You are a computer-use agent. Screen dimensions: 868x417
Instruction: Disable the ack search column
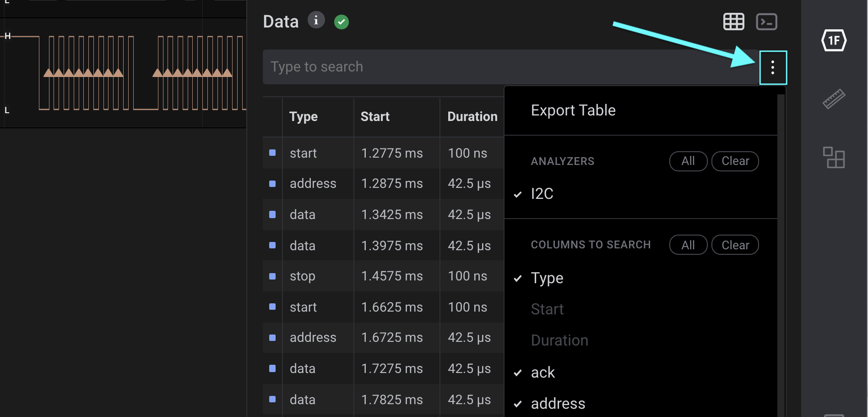tap(542, 372)
